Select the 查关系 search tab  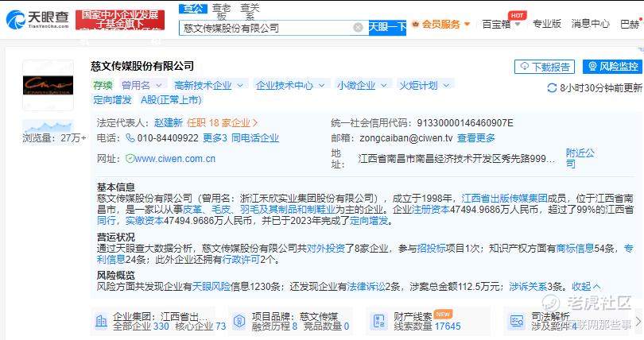(250, 11)
